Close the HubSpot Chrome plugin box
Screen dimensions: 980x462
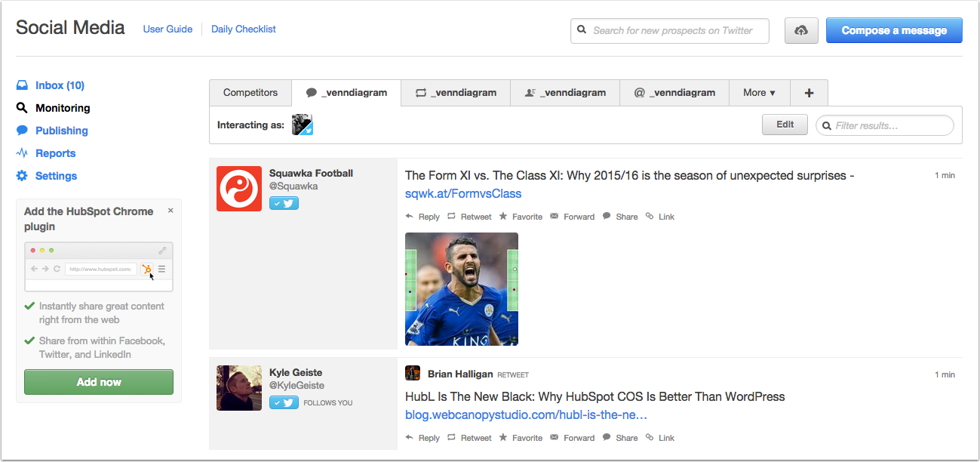[171, 211]
